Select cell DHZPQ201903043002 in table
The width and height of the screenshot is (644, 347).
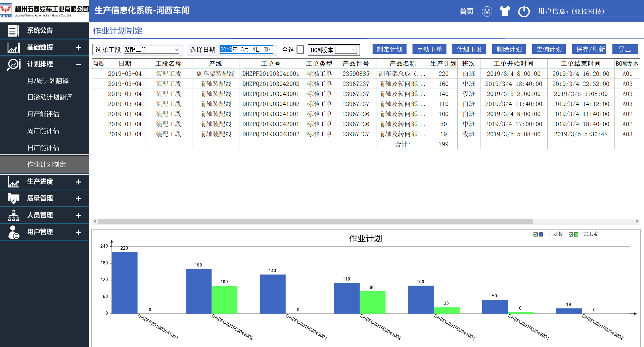tap(271, 134)
